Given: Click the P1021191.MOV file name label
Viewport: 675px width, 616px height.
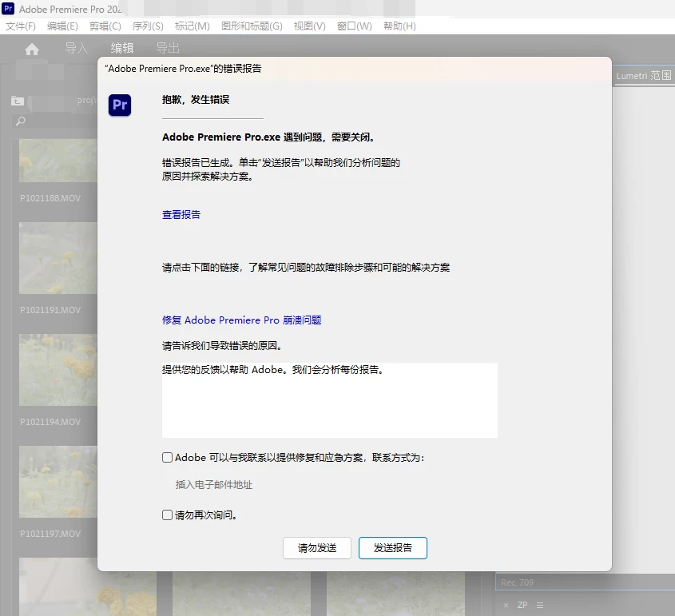Looking at the screenshot, I should pos(50,310).
